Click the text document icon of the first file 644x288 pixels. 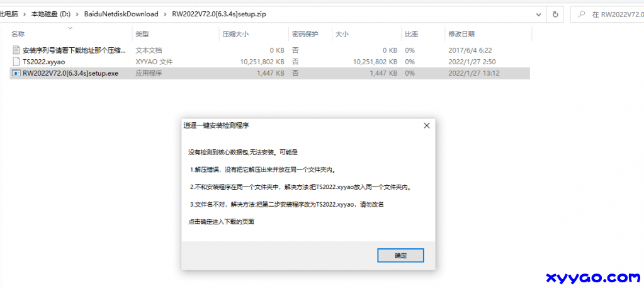point(16,50)
